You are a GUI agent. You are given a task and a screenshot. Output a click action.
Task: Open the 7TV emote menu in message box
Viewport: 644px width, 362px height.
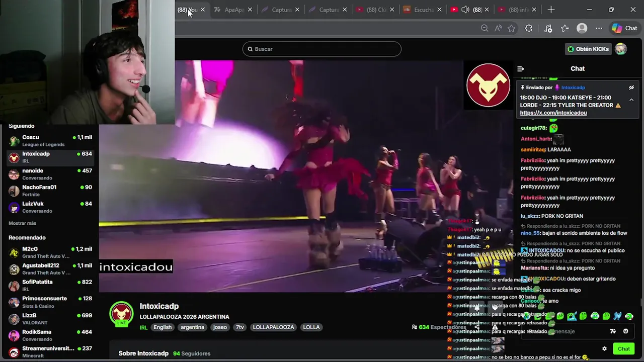pyautogui.click(x=613, y=331)
